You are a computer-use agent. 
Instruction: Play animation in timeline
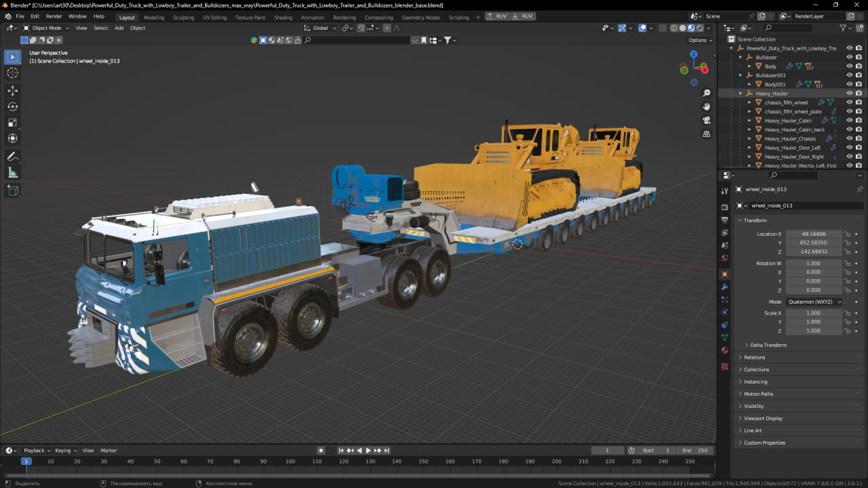pyautogui.click(x=368, y=451)
